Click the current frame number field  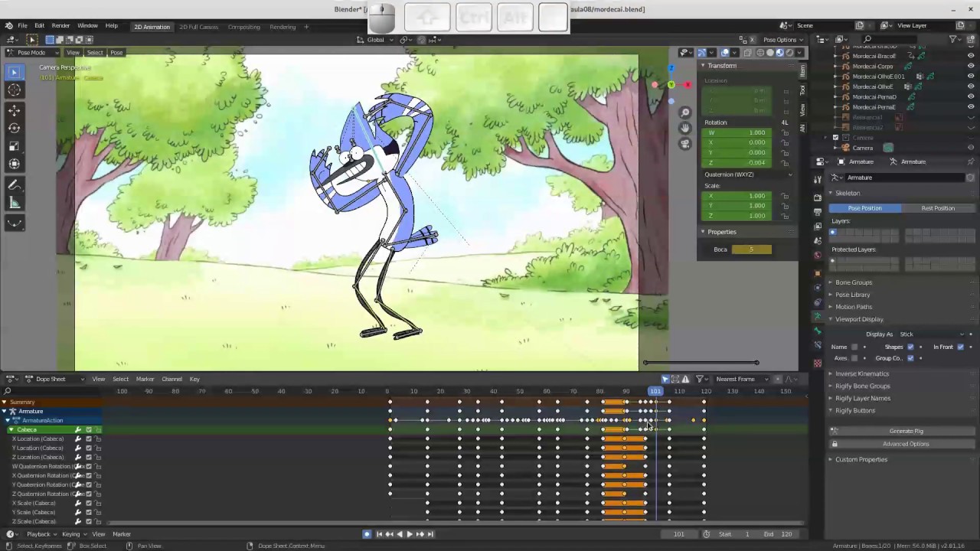click(678, 534)
